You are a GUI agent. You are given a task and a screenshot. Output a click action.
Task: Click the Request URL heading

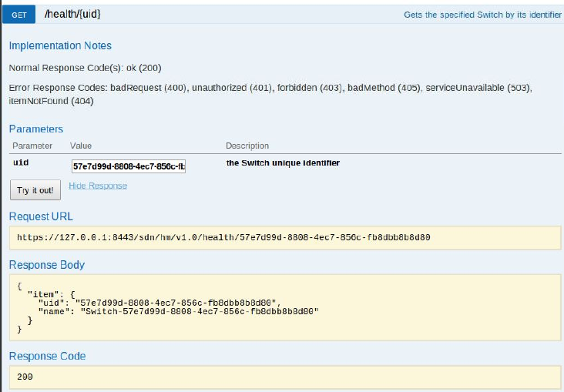click(x=41, y=216)
